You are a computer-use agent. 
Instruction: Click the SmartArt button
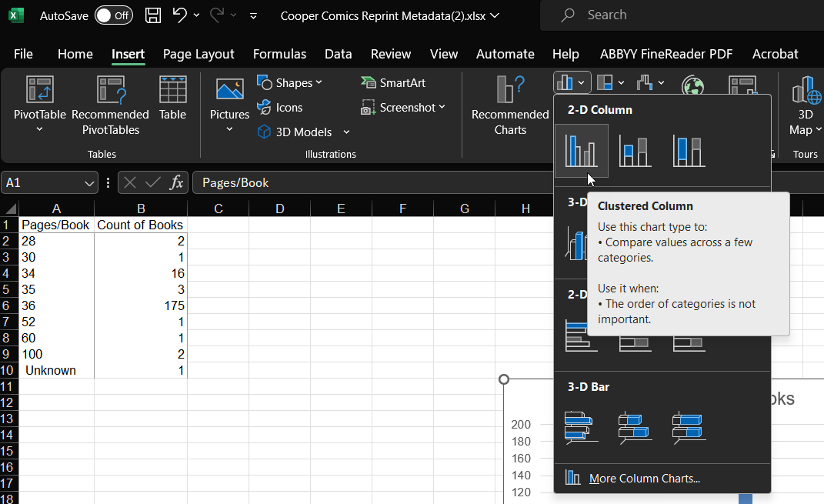click(x=393, y=82)
